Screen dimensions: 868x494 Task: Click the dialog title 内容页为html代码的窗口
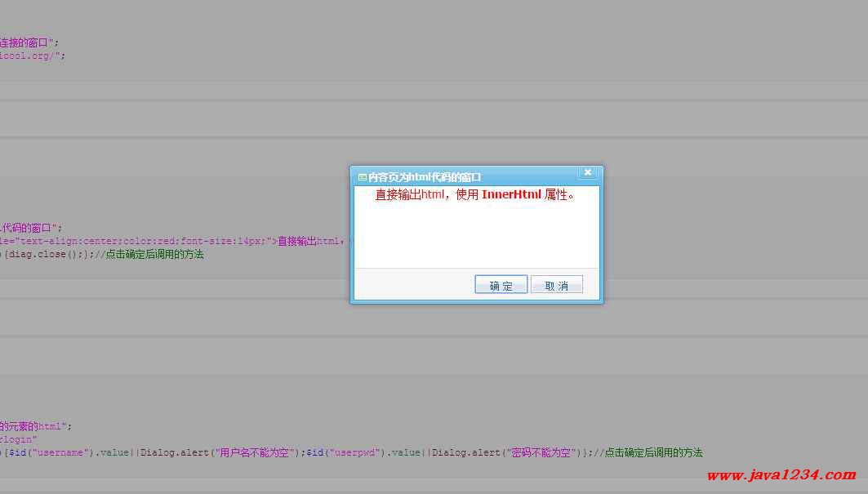point(425,177)
